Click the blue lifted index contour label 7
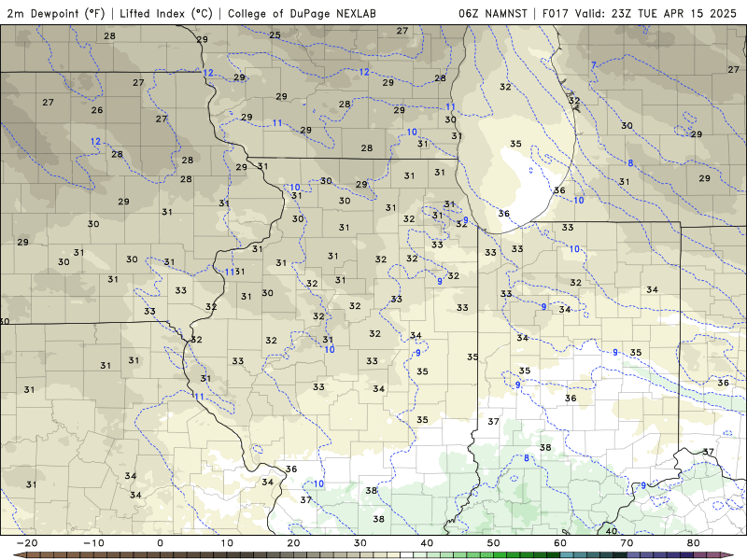Image resolution: width=747 pixels, height=560 pixels. (594, 65)
